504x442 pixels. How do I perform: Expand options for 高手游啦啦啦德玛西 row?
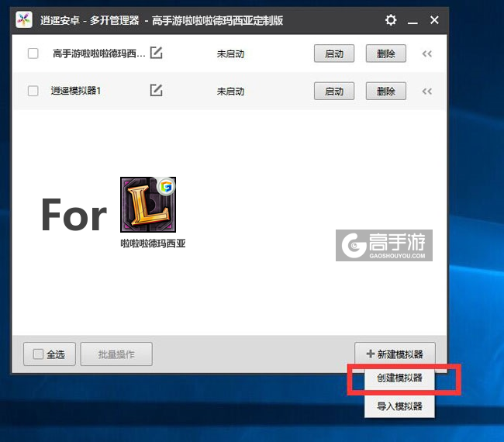[x=427, y=54]
